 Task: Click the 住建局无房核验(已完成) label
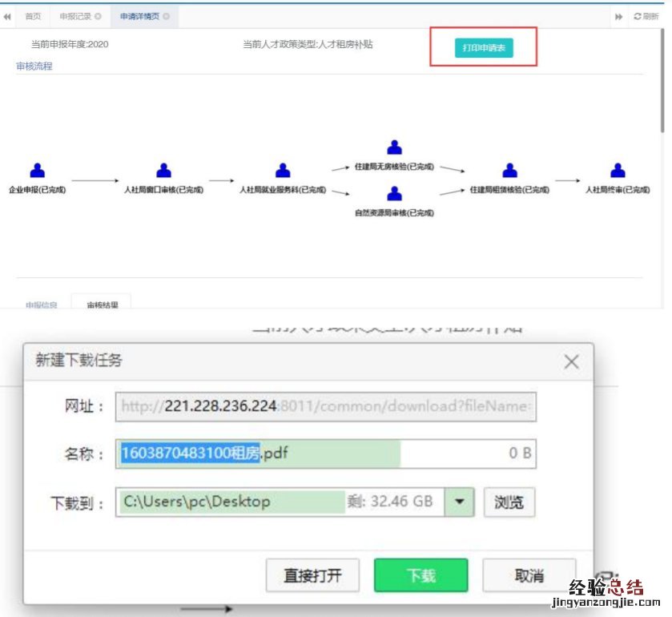click(394, 167)
